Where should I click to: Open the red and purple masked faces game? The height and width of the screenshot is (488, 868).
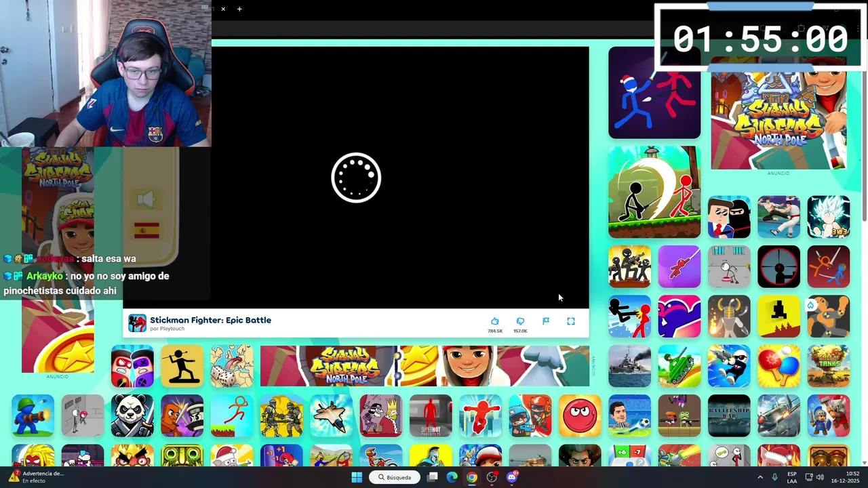tap(132, 366)
